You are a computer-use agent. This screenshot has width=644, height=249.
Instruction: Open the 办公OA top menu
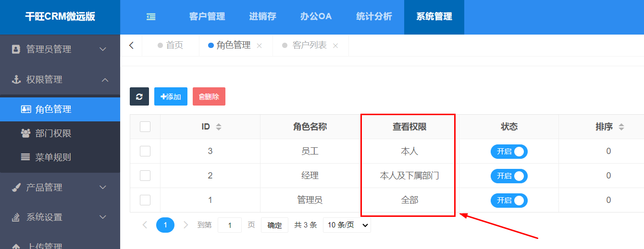[x=316, y=17]
